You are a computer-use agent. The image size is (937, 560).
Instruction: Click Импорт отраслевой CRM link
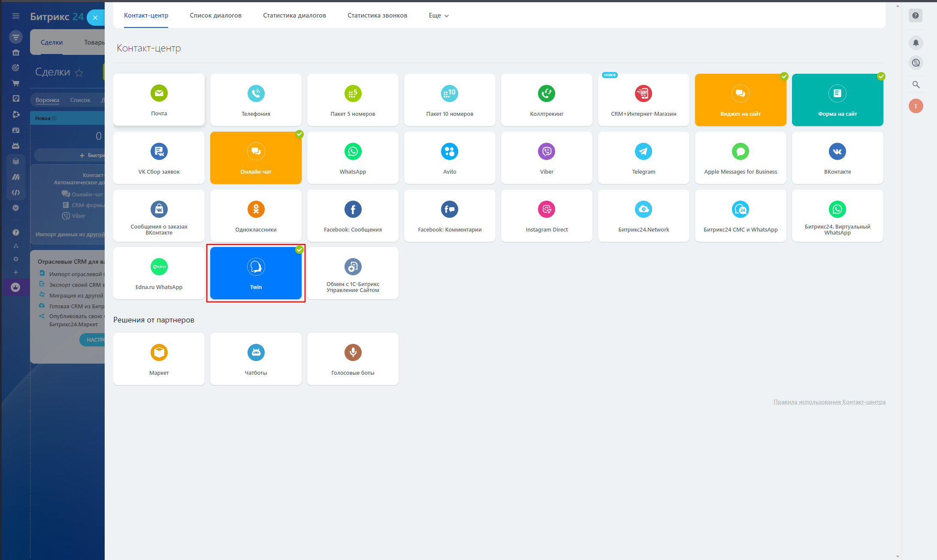[76, 274]
